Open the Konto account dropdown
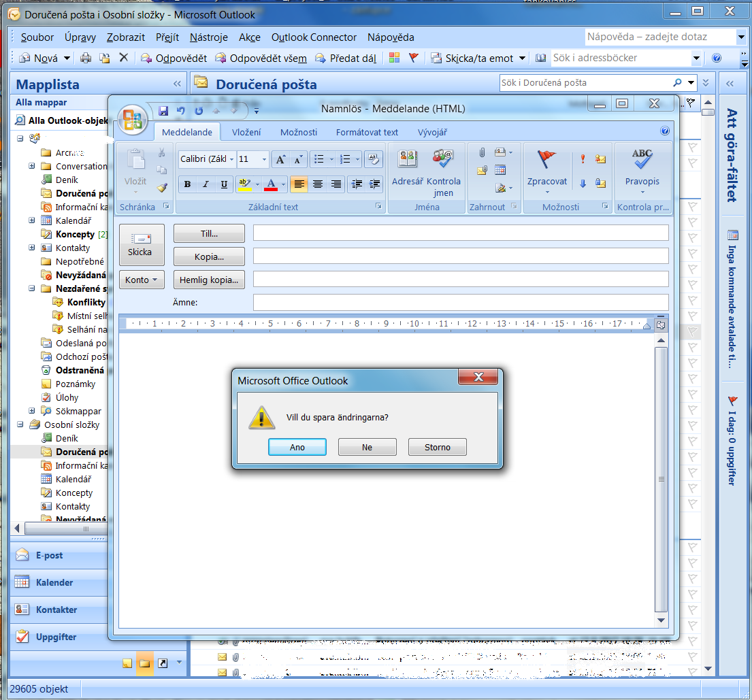This screenshot has height=700, width=752. click(x=142, y=280)
